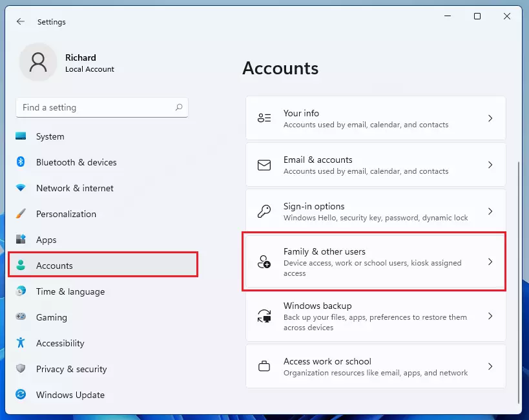Open the Your info title
The image size is (529, 420).
[x=301, y=113]
